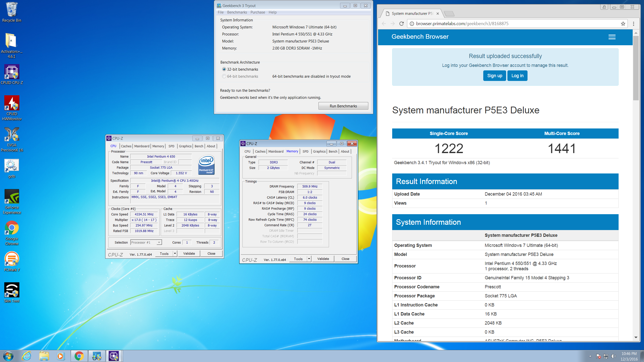Open the Benchmarks menu in Geekbench
The height and width of the screenshot is (362, 644).
237,12
